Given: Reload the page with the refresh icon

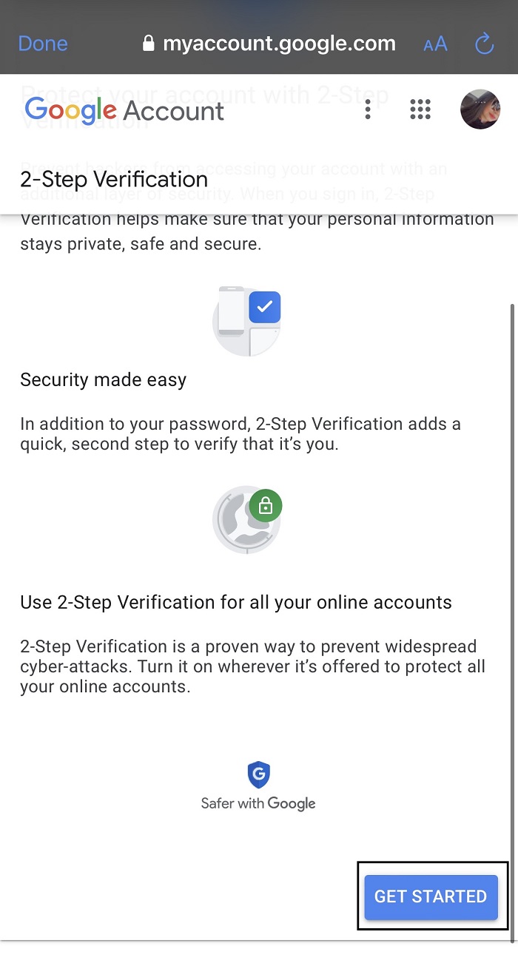Looking at the screenshot, I should [484, 44].
